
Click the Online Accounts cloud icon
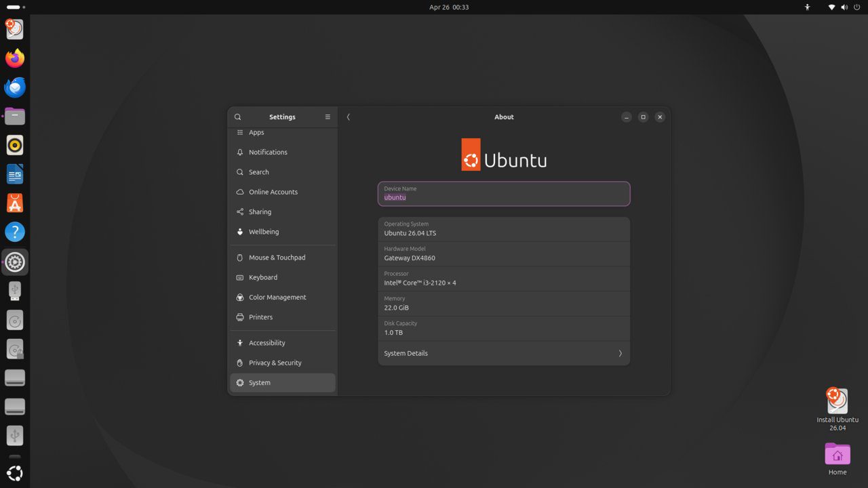(x=240, y=192)
